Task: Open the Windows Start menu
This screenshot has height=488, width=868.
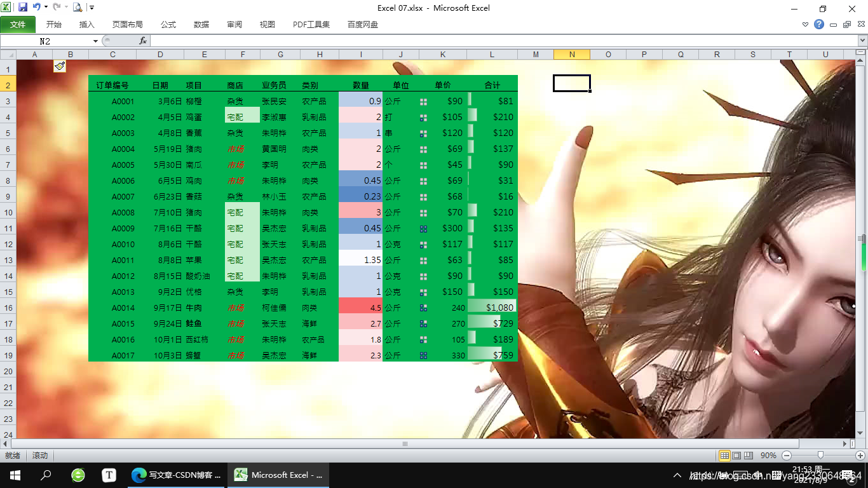Action: coord(15,475)
